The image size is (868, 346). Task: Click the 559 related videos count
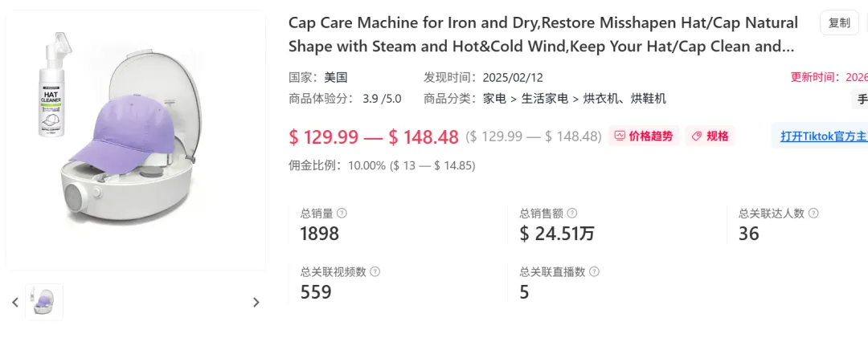pos(316,291)
